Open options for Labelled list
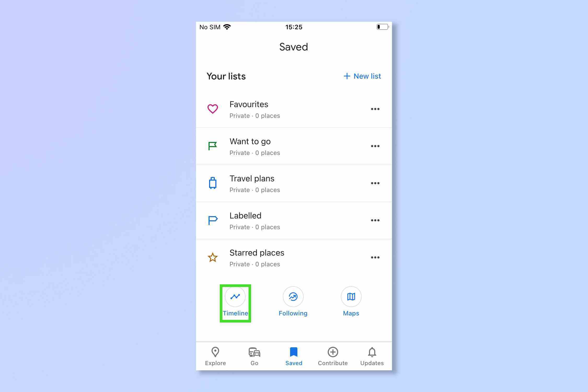588x392 pixels. pyautogui.click(x=375, y=220)
